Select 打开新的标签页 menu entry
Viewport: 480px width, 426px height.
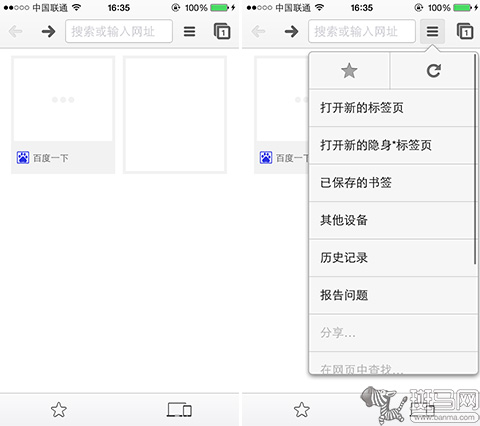[392, 108]
